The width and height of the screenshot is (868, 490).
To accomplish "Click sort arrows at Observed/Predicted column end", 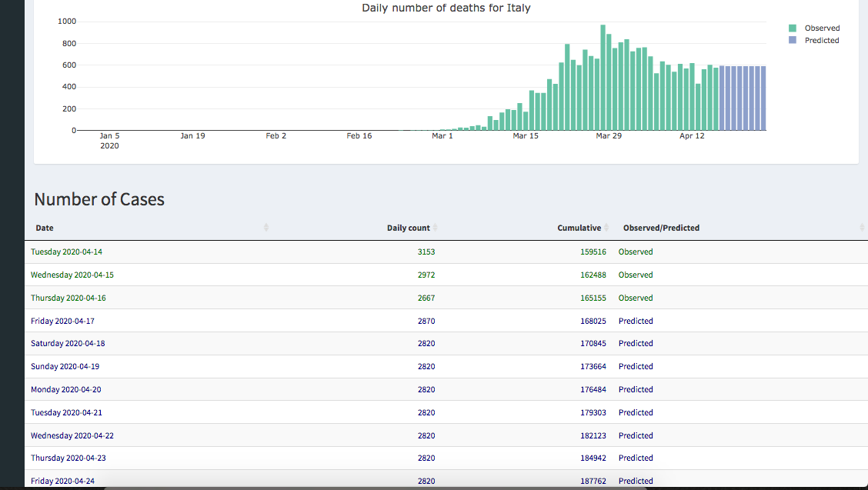I will click(x=861, y=228).
